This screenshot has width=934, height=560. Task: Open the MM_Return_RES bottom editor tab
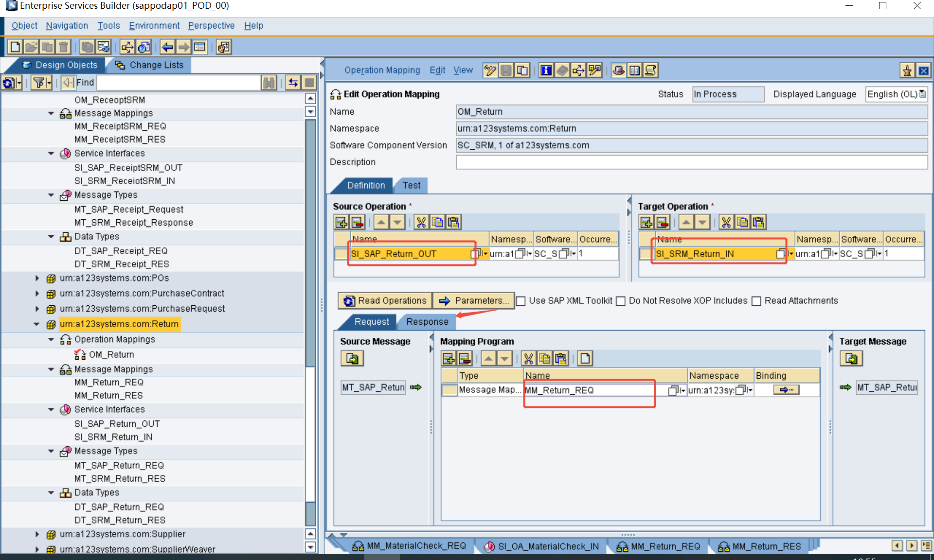pyautogui.click(x=759, y=546)
